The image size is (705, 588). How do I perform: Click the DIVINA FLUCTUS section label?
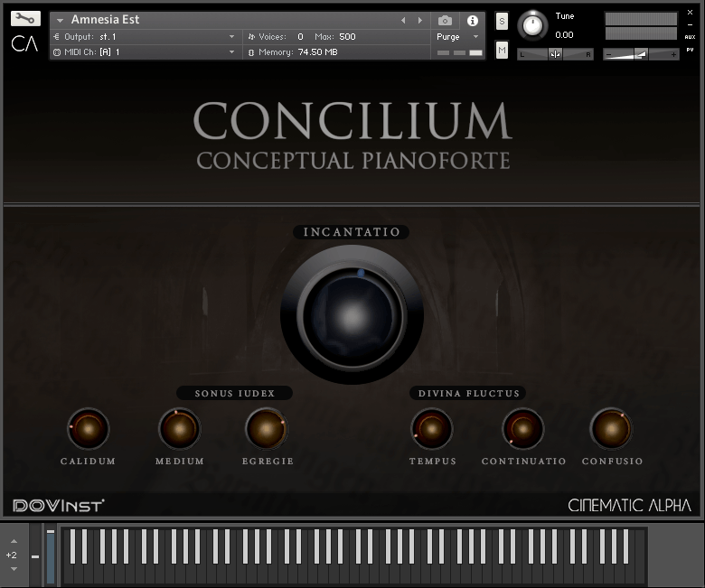tap(468, 393)
